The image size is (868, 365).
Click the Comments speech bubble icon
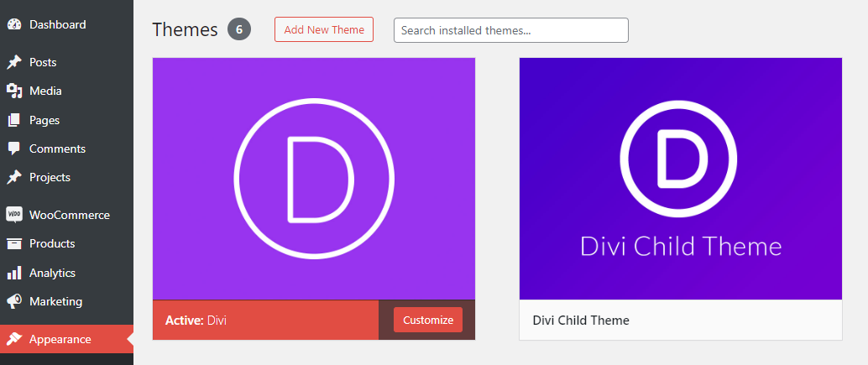(x=13, y=149)
